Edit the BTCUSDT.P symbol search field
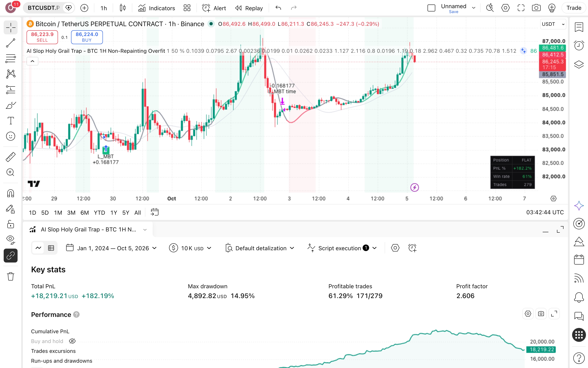 43,8
